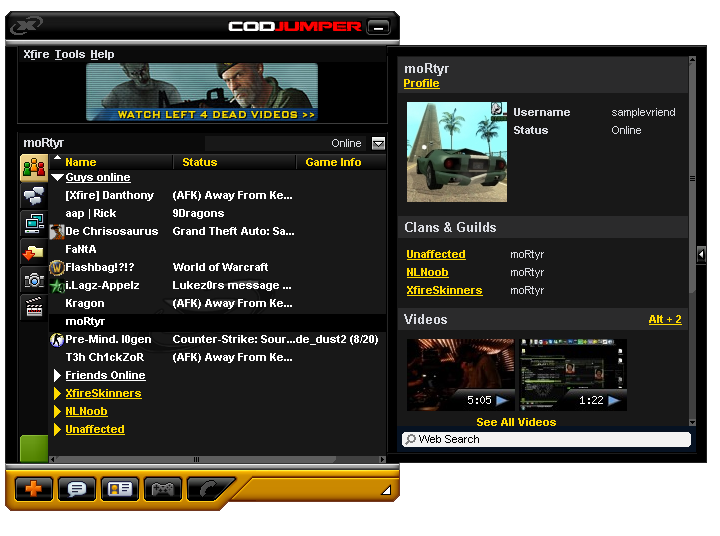Minimize the Xfire window
Screen dimensions: 720x536
[x=378, y=27]
